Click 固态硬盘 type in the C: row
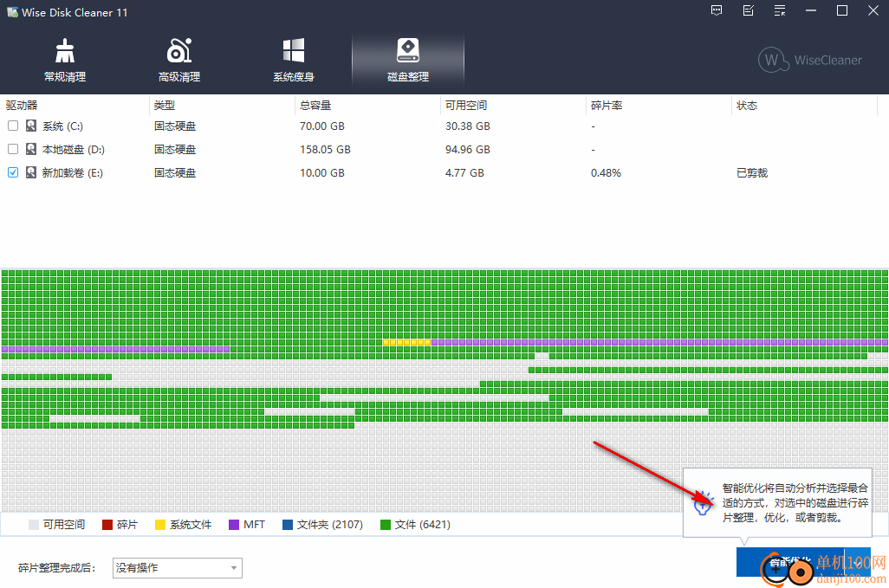 coord(175,126)
